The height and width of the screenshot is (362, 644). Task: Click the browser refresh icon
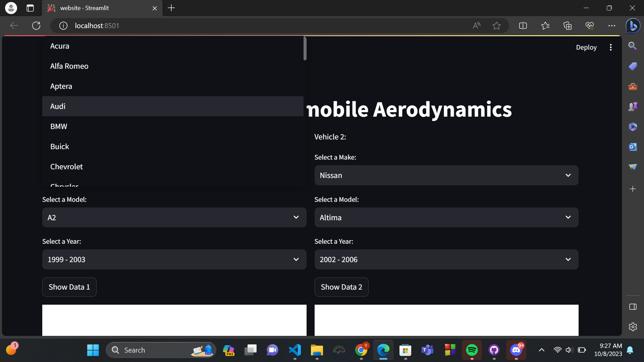(36, 25)
